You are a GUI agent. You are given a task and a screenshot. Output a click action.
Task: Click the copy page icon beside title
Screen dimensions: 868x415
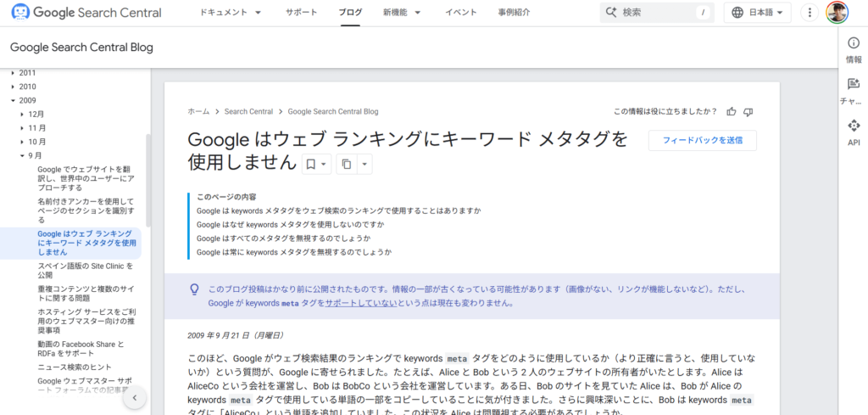coord(346,164)
